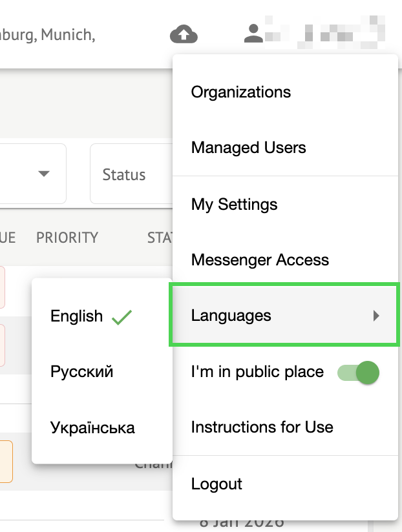Open the Status filter dropdown
Viewport: 402px width, 532px height.
tap(131, 174)
